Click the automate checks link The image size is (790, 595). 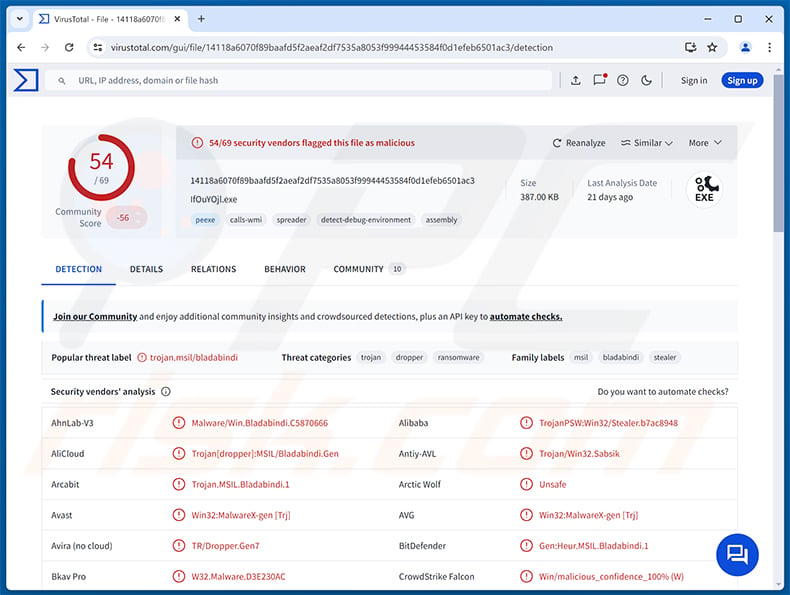coord(526,316)
